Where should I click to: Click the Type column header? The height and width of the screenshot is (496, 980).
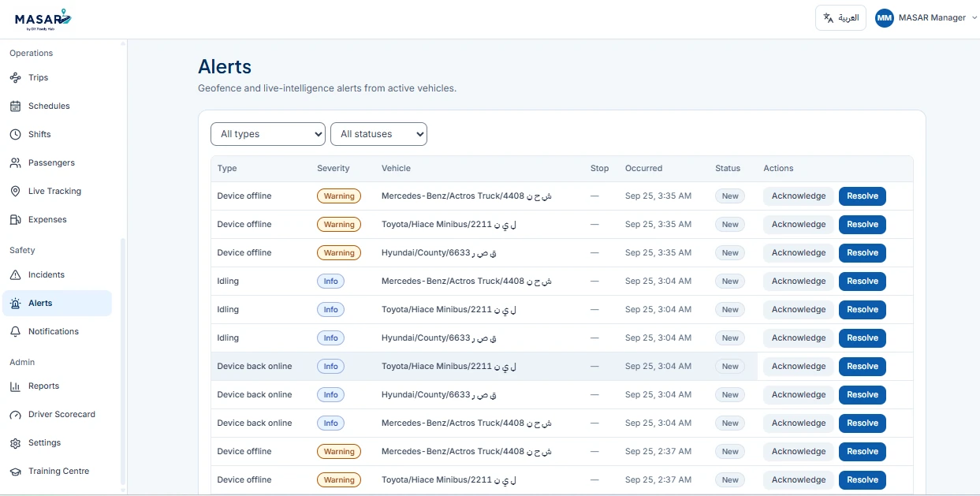[227, 168]
